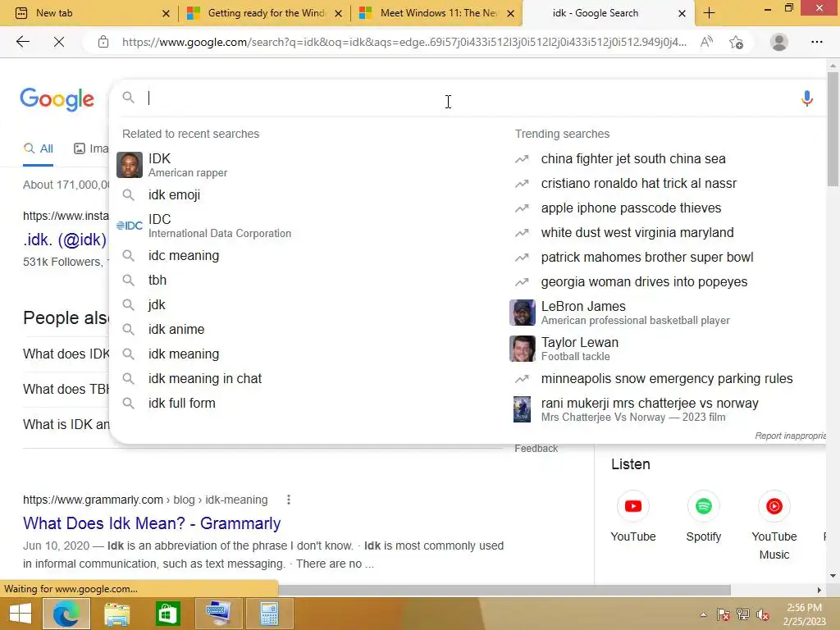Click Microsoft Edge taskbar icon
840x630 pixels.
click(66, 614)
